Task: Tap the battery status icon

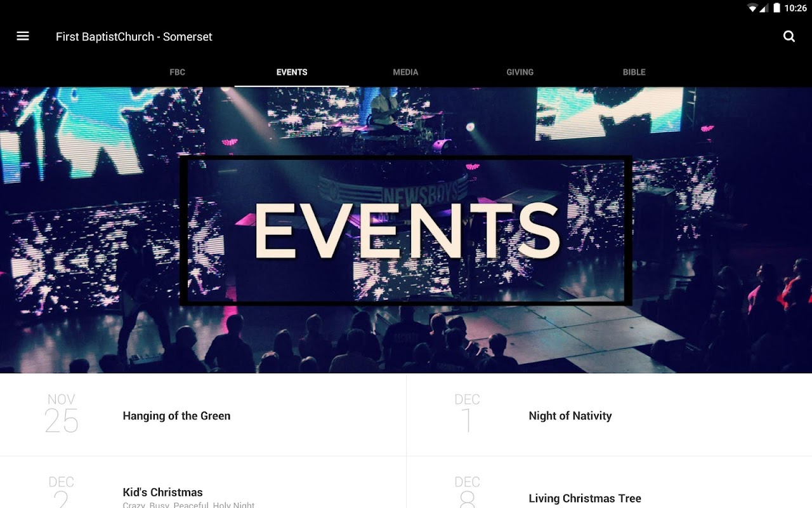Action: [776, 8]
